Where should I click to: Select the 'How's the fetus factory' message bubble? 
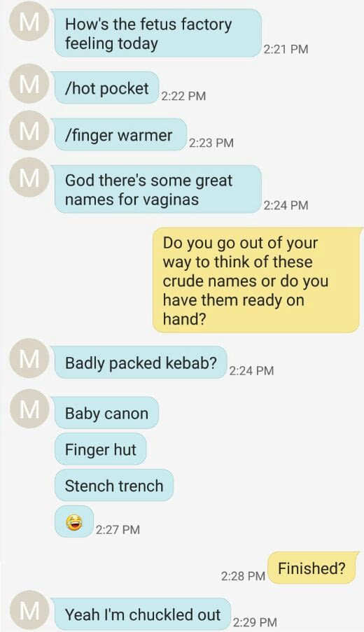[158, 33]
